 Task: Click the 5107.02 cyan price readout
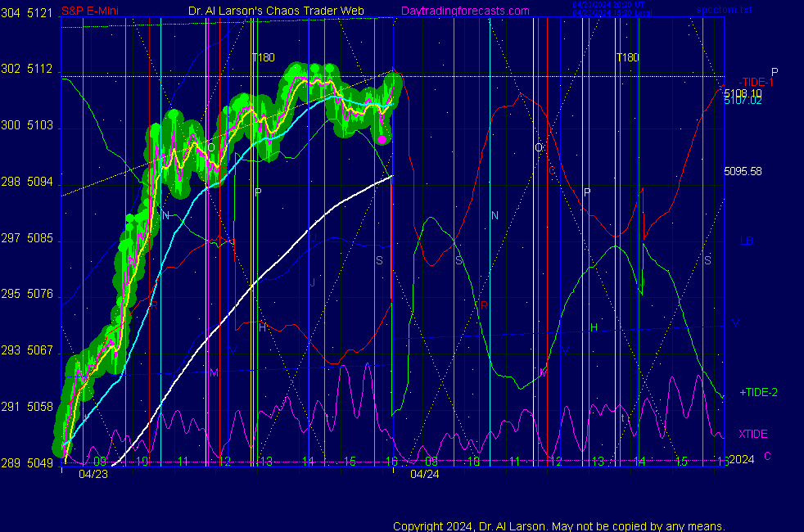point(743,101)
